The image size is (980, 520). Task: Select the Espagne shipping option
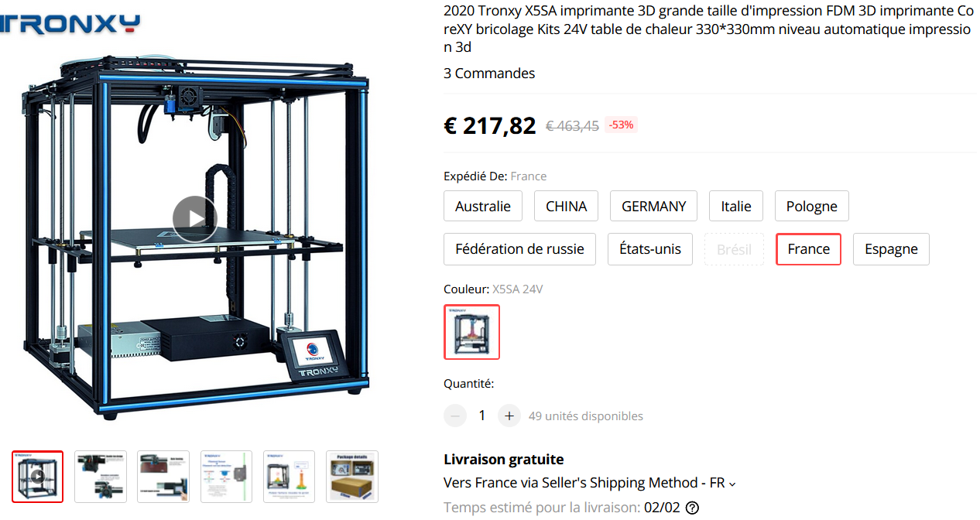[x=891, y=249]
